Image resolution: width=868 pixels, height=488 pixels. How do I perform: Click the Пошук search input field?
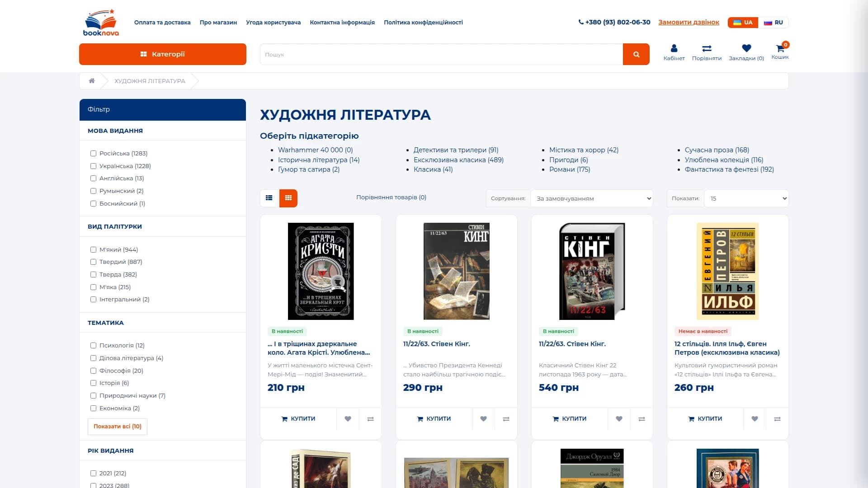(x=441, y=54)
